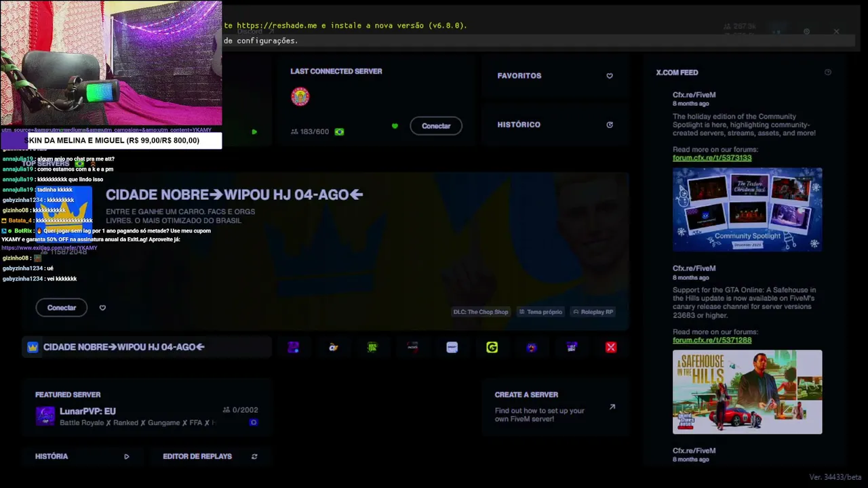The image size is (868, 488).
Task: Click the green play arrow above the chat overlay
Action: 254,131
